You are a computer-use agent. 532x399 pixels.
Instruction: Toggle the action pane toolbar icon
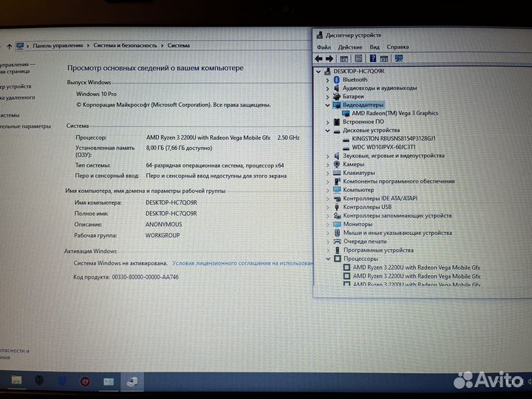click(x=384, y=58)
